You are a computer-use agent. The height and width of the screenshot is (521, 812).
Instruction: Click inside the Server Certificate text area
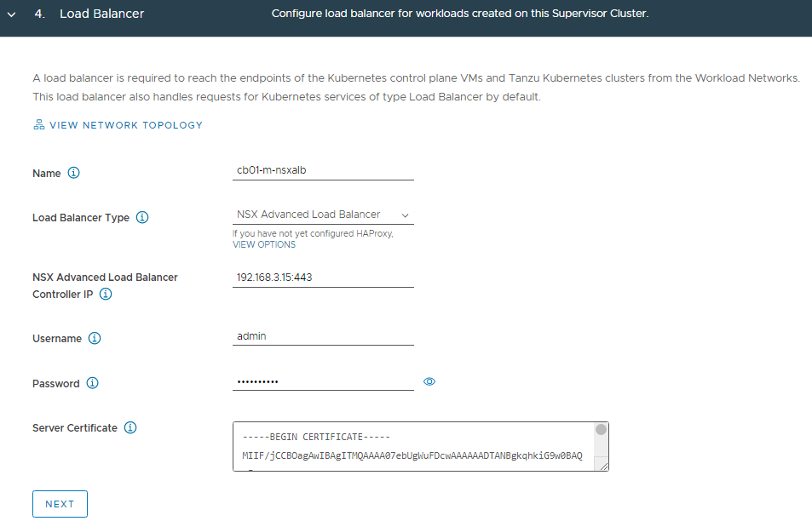tap(412, 446)
